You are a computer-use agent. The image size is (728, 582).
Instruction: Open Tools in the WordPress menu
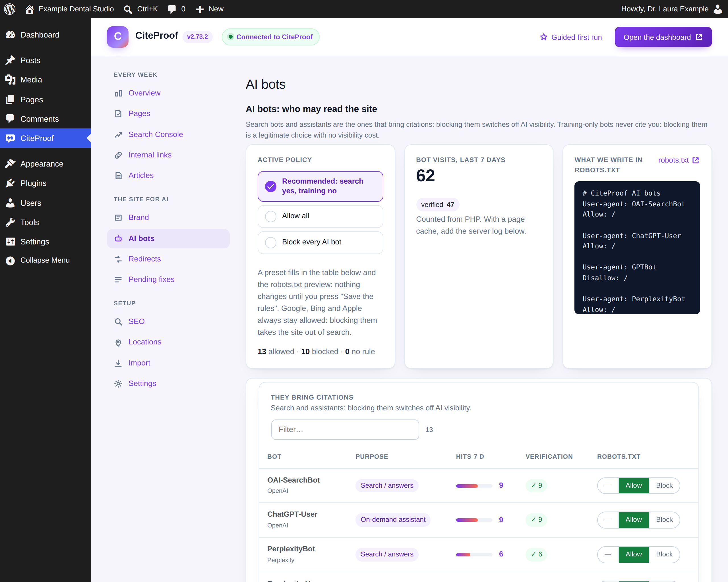tap(45, 222)
